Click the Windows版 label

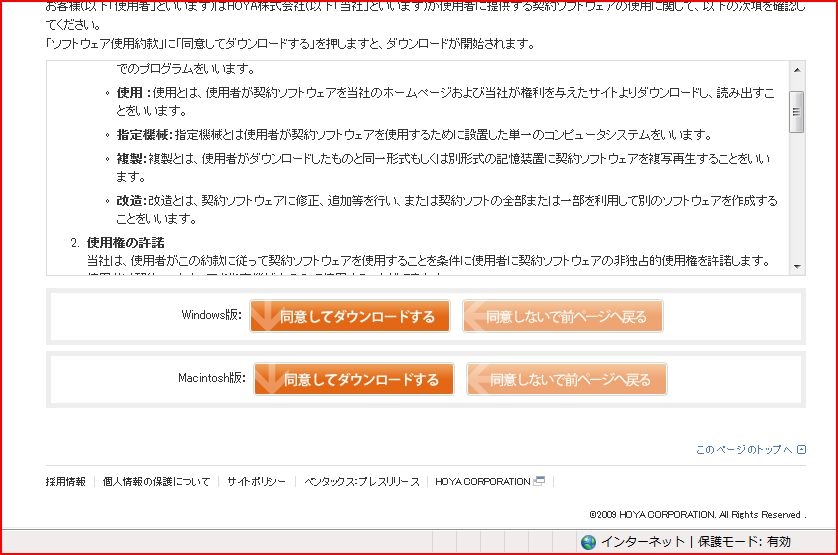[x=212, y=314]
